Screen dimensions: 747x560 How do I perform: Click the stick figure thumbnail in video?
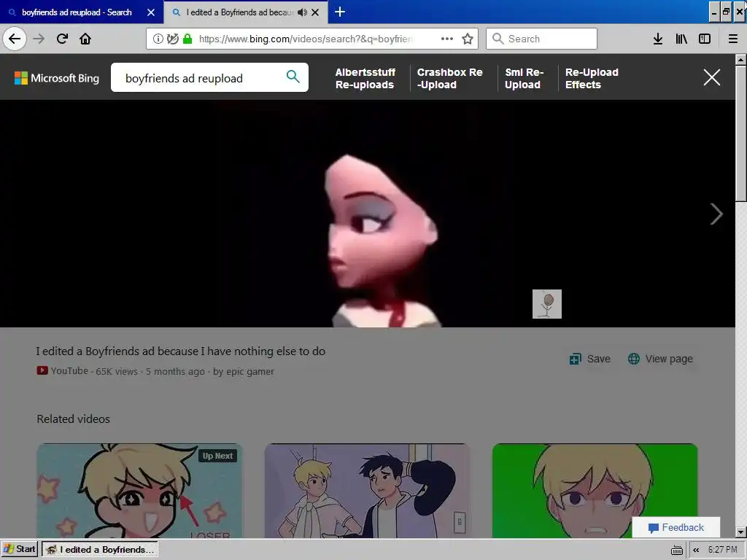547,304
